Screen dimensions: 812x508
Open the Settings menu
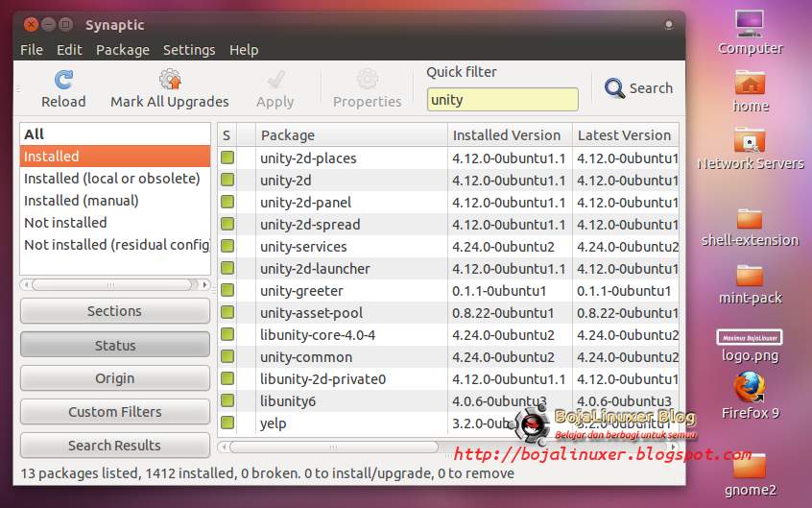point(189,50)
